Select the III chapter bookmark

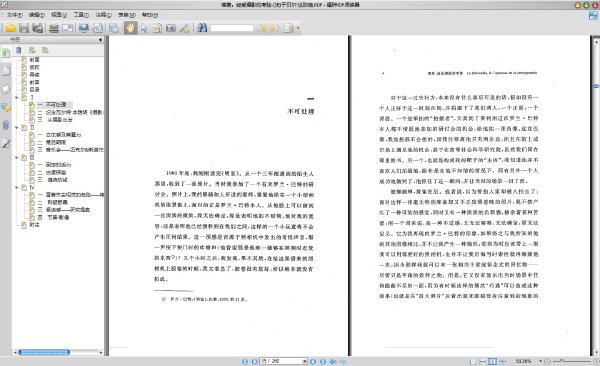(x=32, y=157)
